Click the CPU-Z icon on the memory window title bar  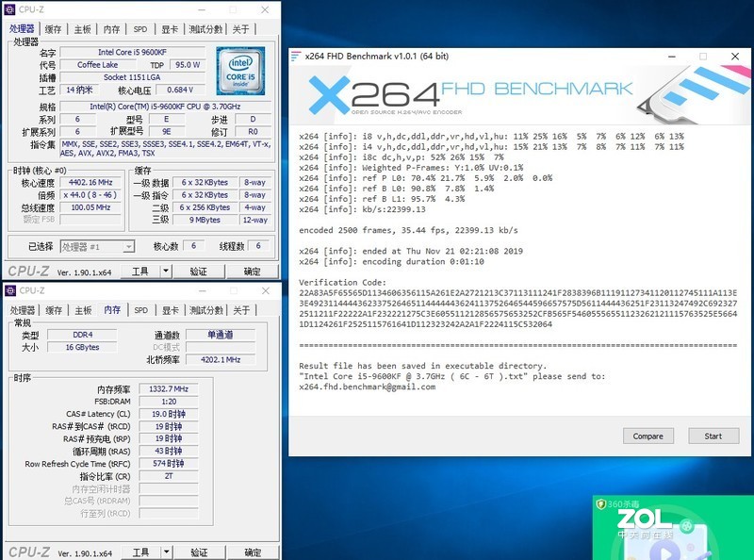[x=12, y=291]
